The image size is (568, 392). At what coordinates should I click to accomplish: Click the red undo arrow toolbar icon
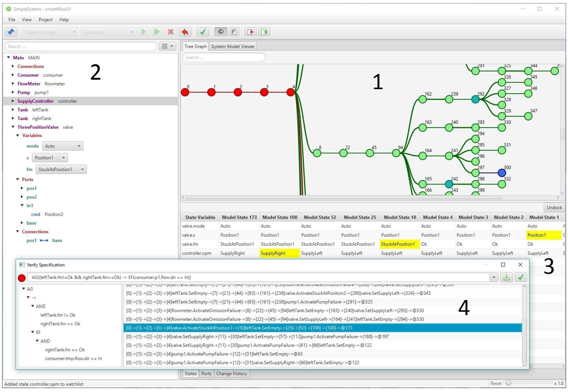click(185, 32)
